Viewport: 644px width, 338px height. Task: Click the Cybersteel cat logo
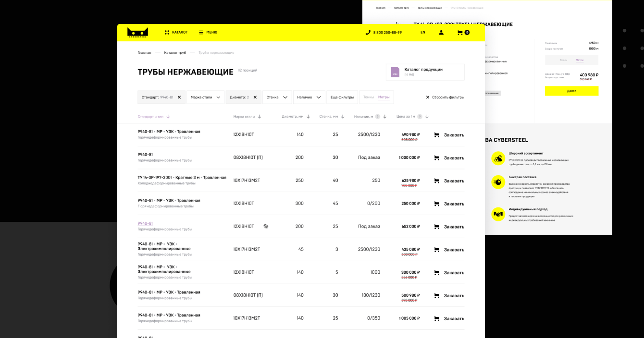(x=137, y=32)
